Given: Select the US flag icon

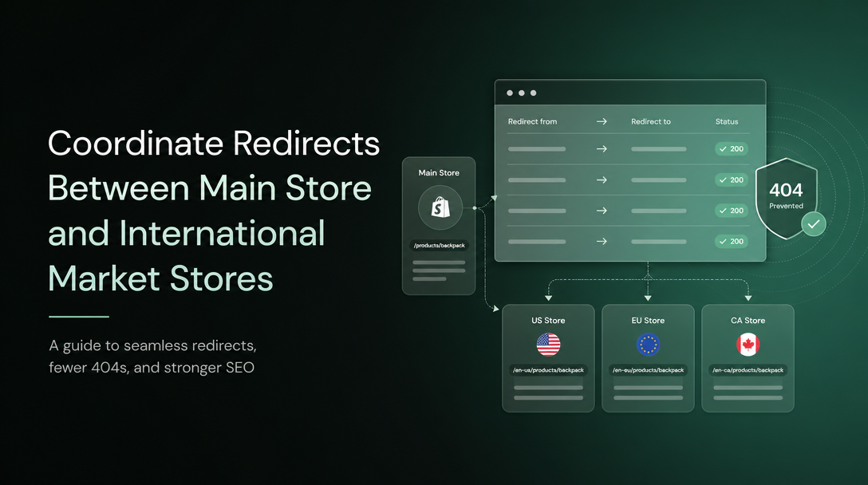Looking at the screenshot, I should coord(548,345).
